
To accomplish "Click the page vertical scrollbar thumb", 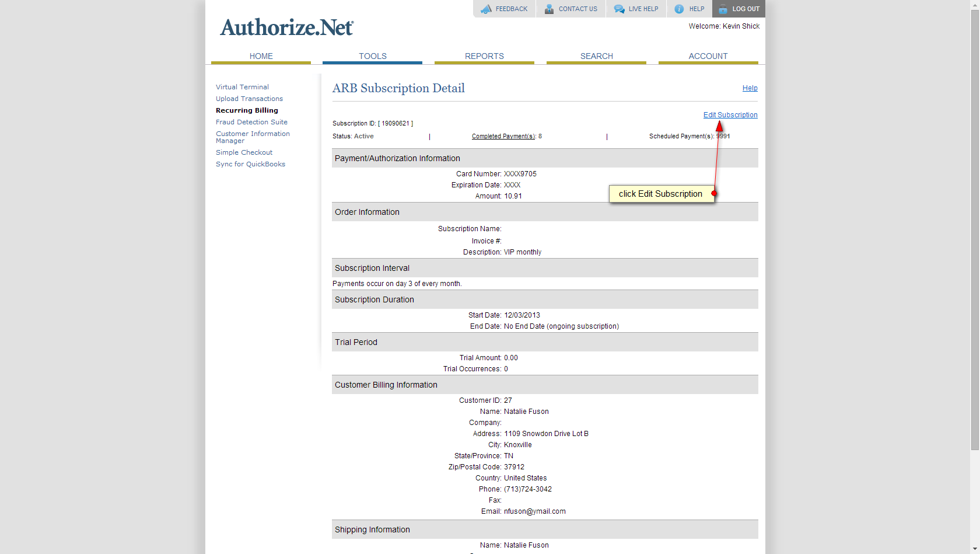I will (975, 230).
